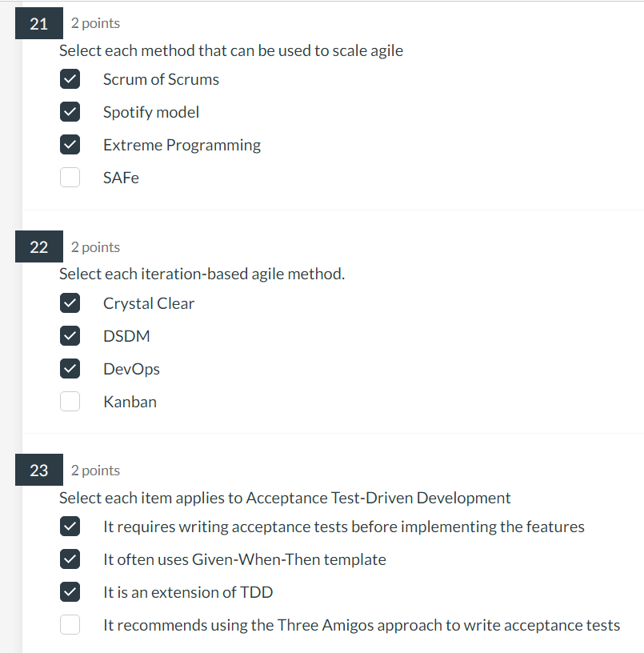Image resolution: width=644 pixels, height=653 pixels.
Task: Check the Three Amigos approach option
Action: 70,624
